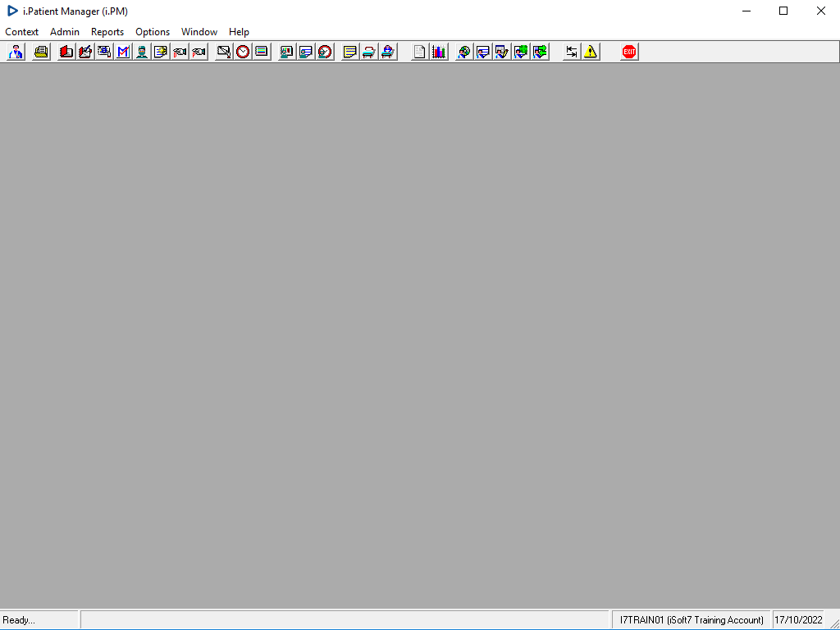Open the Window menu
The image size is (840, 630).
point(199,32)
